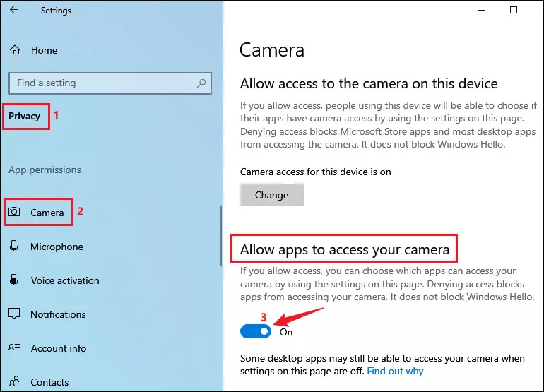Click the search magnifier icon

tap(201, 83)
